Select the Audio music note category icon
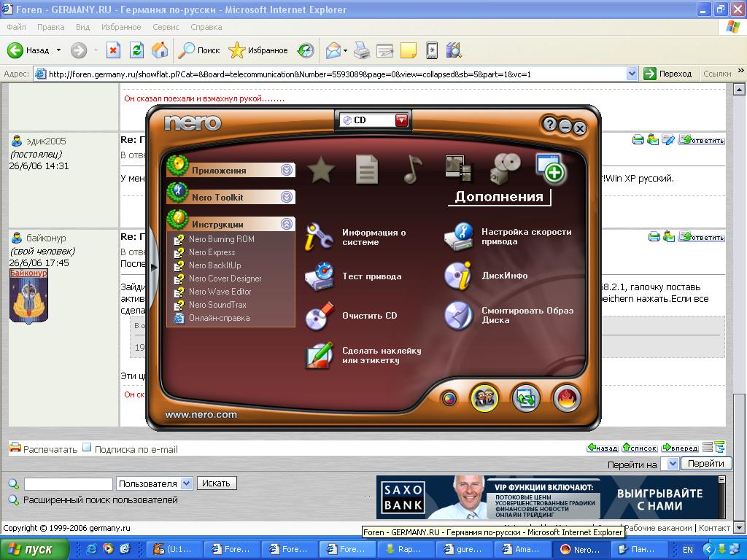Image resolution: width=747 pixels, height=560 pixels. click(x=412, y=170)
